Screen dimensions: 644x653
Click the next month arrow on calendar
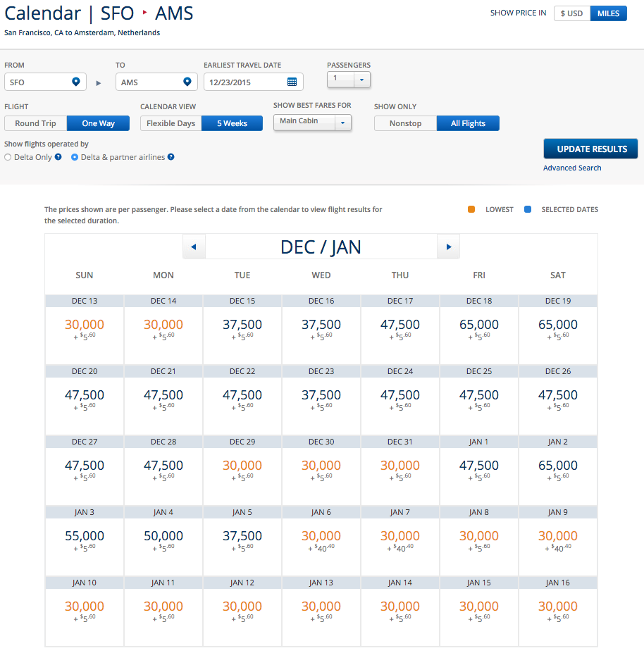449,246
